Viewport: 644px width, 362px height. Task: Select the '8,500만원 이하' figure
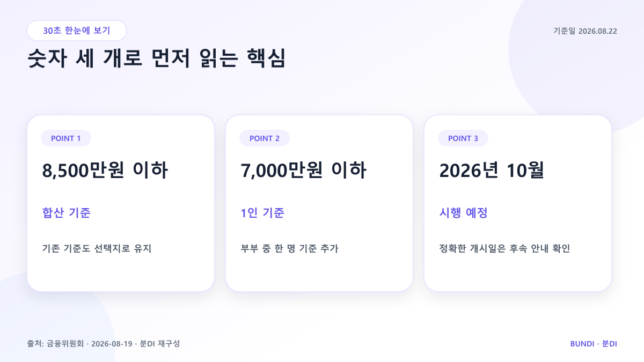tap(105, 171)
